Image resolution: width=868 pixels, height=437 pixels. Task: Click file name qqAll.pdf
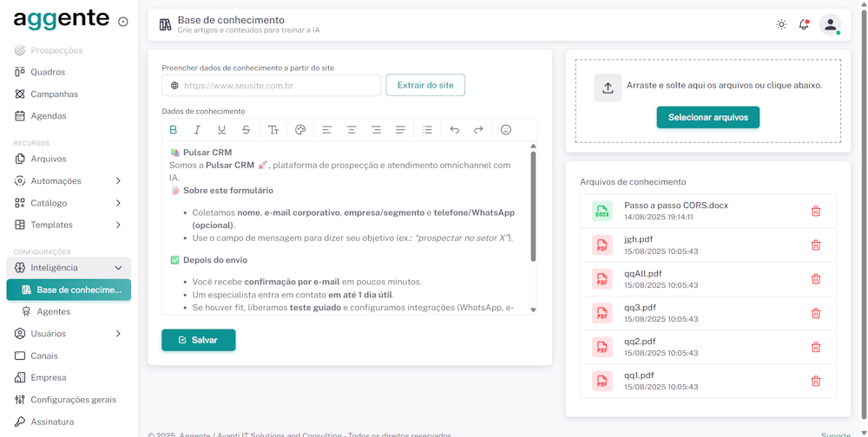[643, 273]
